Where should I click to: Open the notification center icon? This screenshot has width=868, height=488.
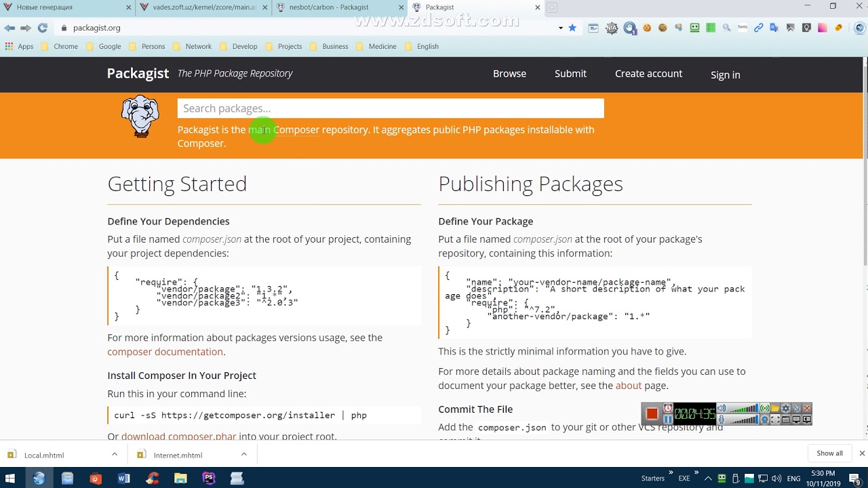point(854,479)
